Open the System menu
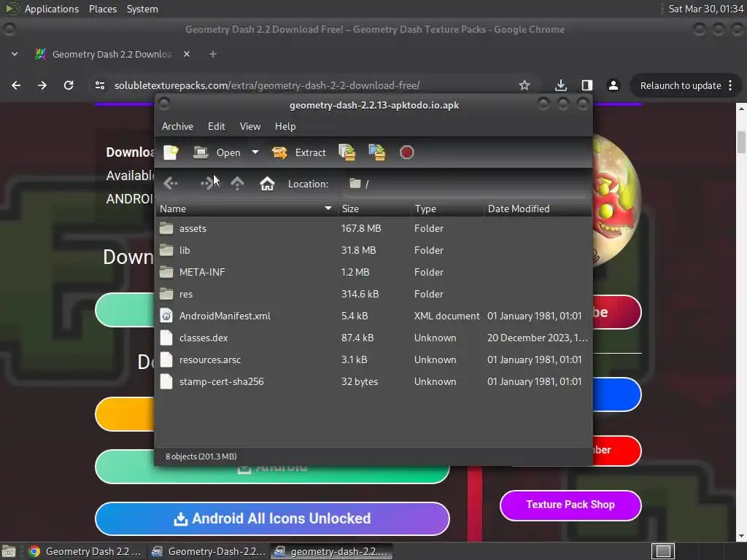747x560 pixels. click(142, 9)
